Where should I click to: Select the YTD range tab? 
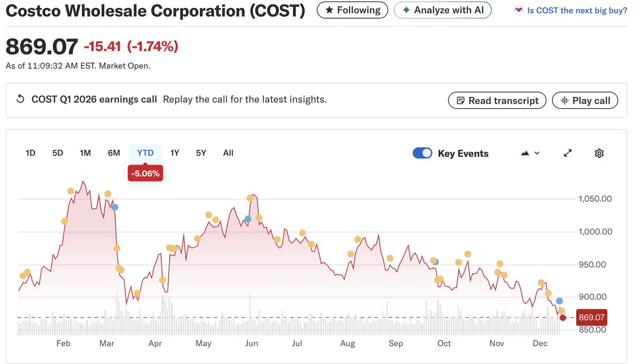coord(145,153)
